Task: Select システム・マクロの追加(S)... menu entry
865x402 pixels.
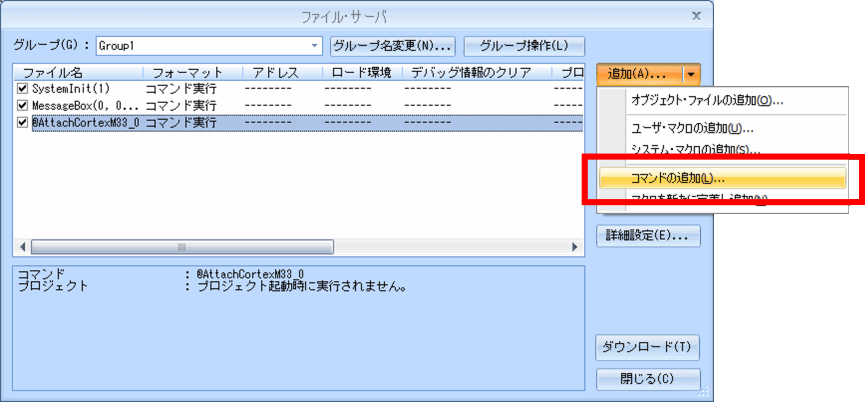Action: (695, 149)
